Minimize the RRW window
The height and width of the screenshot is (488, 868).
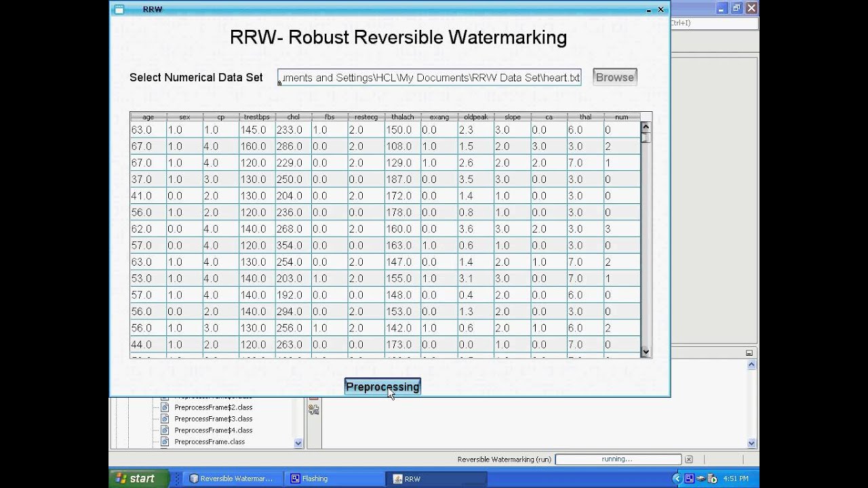click(648, 10)
